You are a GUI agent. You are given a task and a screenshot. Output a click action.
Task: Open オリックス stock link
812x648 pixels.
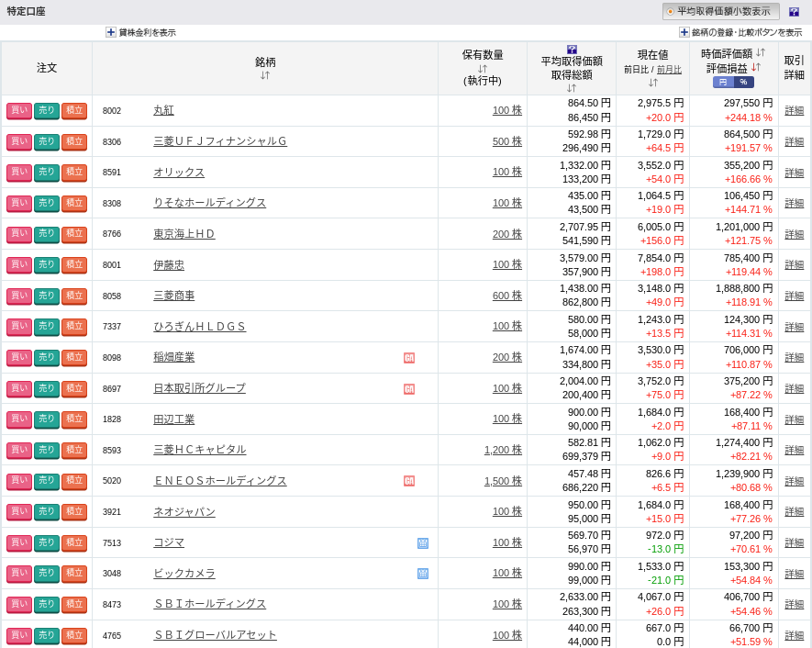[x=179, y=172]
